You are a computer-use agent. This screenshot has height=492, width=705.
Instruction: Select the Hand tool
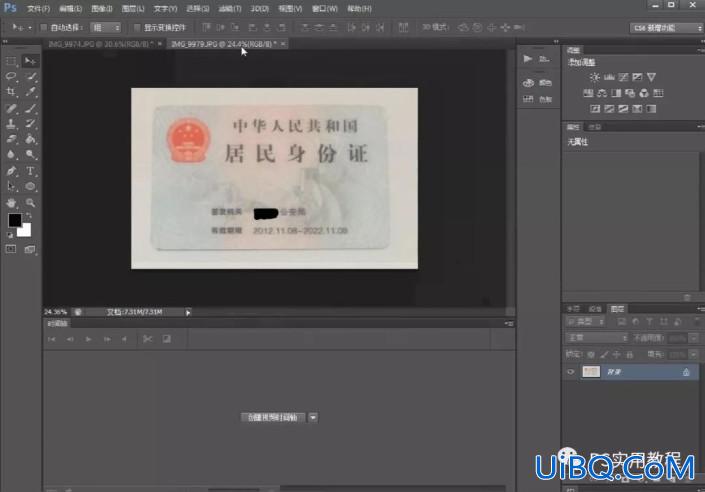click(x=11, y=203)
